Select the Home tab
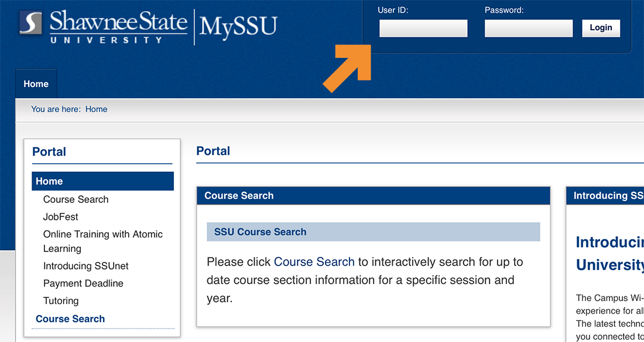The height and width of the screenshot is (342, 644). point(36,84)
